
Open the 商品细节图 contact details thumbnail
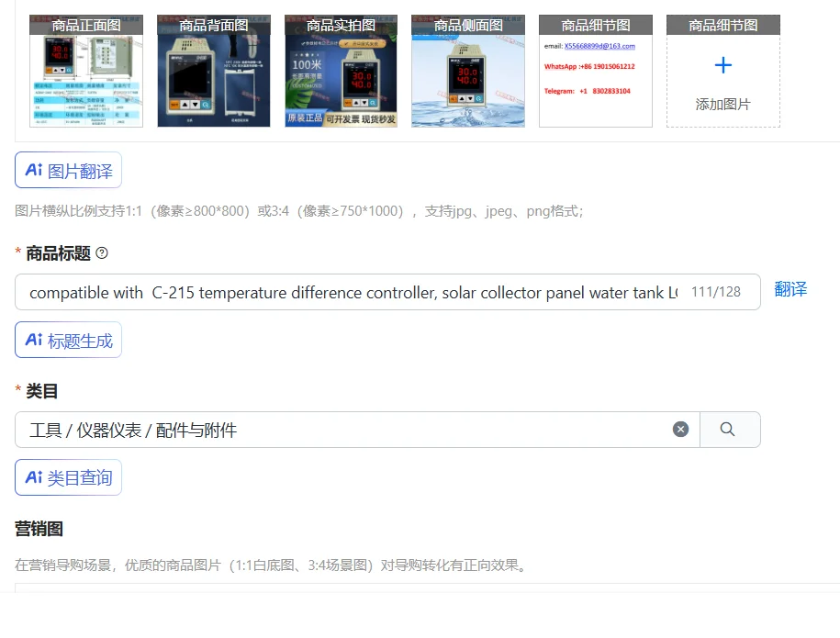point(596,71)
